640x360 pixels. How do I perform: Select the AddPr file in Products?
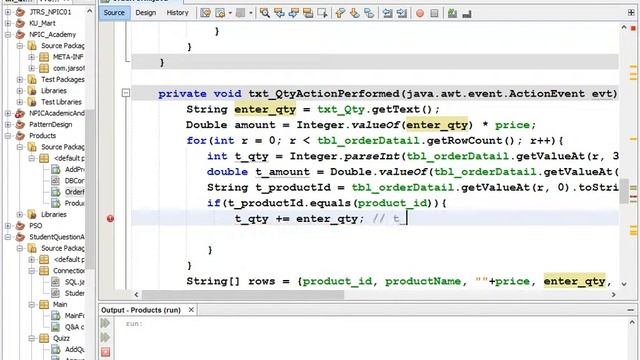pos(75,169)
